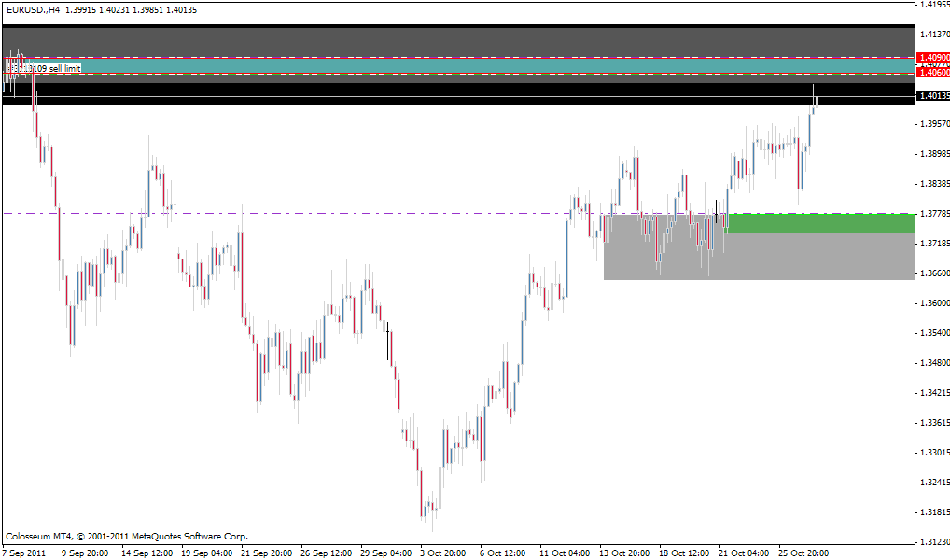Click the 21 Oct 04:00 date label
950x560 pixels.
(744, 553)
